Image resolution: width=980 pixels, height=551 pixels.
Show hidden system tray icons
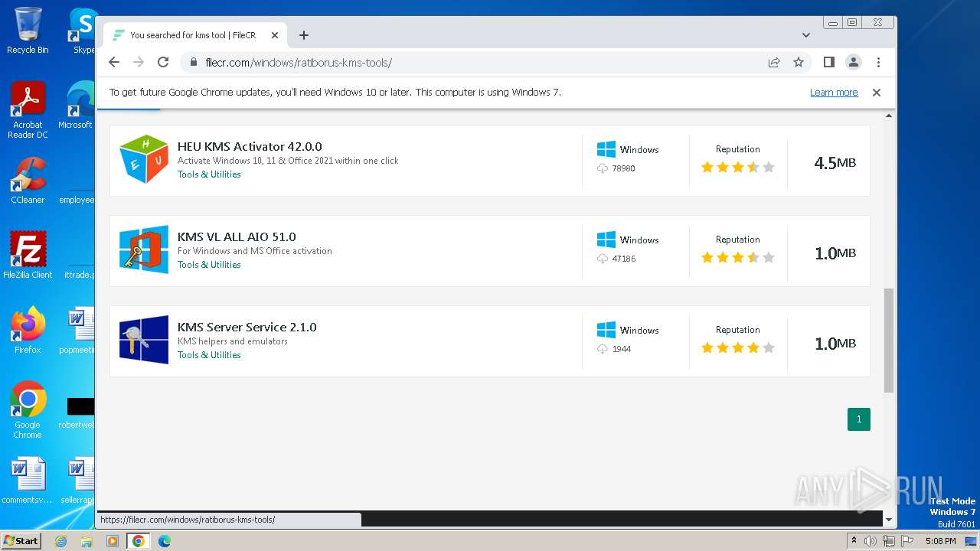[854, 541]
